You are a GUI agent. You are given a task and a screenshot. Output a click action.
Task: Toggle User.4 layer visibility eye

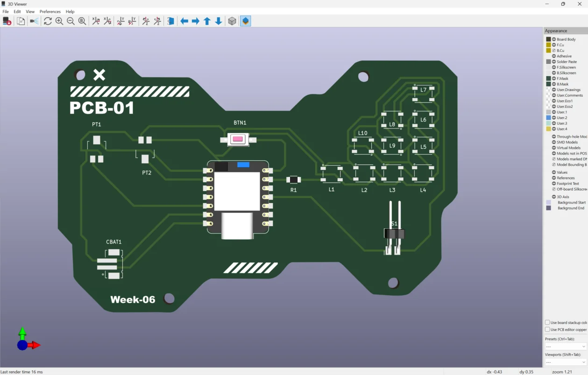pyautogui.click(x=554, y=129)
